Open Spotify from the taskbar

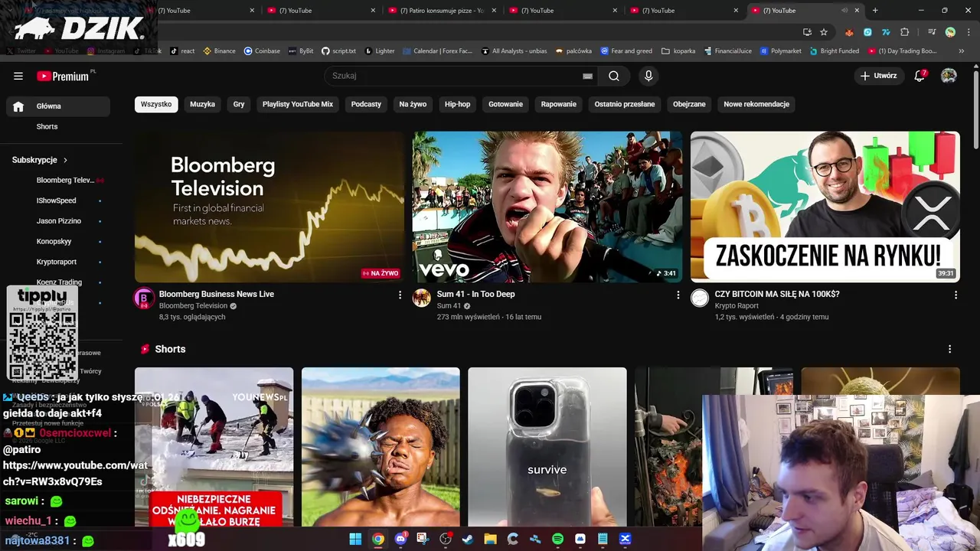click(557, 539)
